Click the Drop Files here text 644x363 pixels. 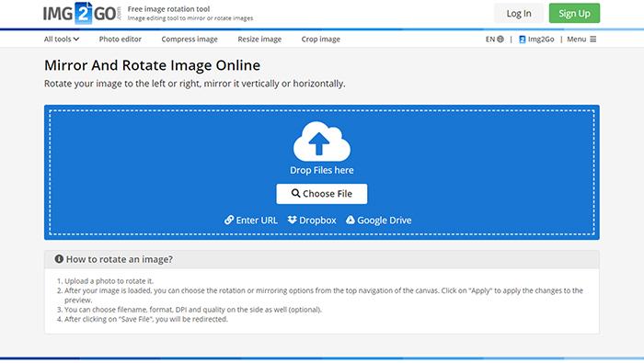coord(322,170)
